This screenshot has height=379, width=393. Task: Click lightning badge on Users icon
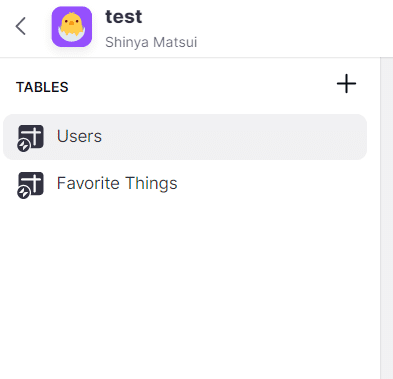(x=24, y=146)
